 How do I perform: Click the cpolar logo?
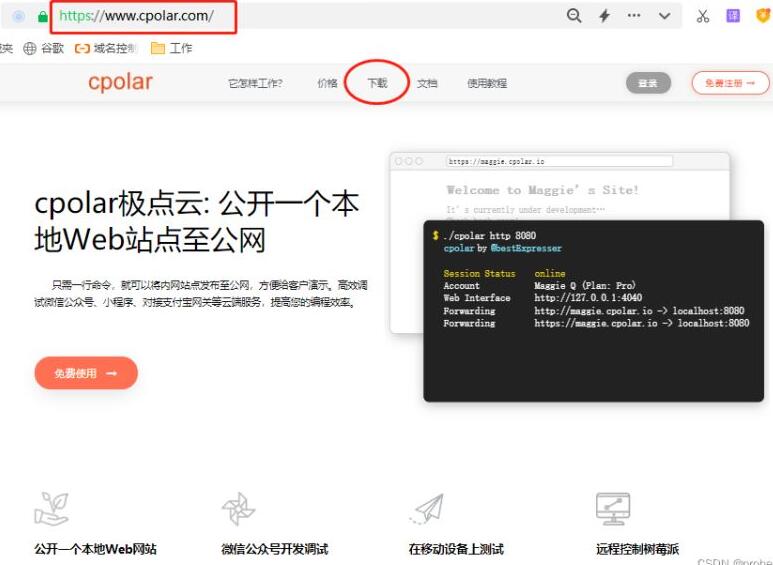(x=120, y=81)
